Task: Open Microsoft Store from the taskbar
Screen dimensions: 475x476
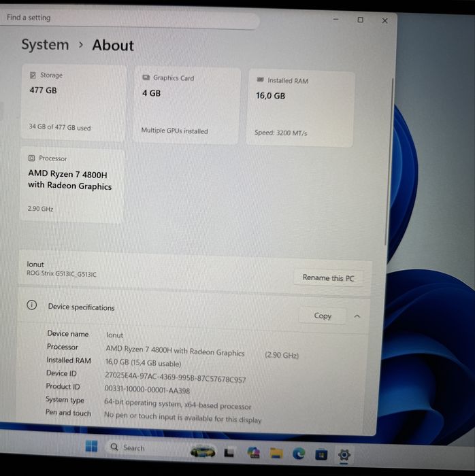Action: click(x=321, y=454)
